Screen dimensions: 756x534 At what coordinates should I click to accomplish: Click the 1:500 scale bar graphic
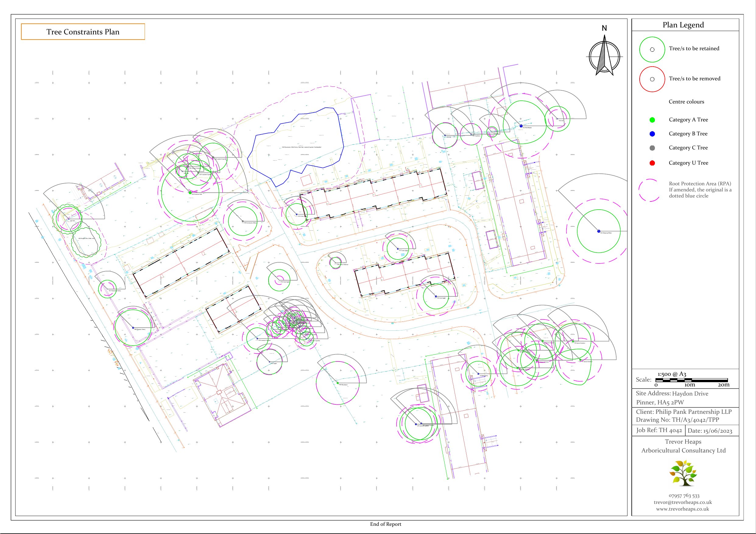pyautogui.click(x=691, y=380)
